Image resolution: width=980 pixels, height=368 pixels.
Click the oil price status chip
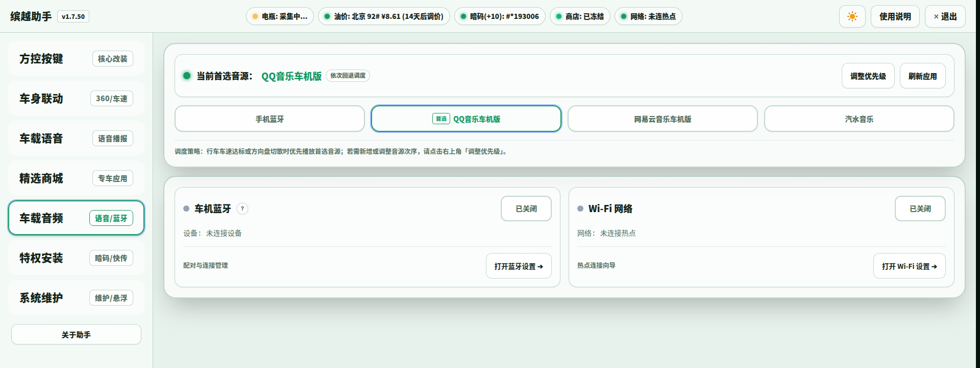tap(384, 16)
